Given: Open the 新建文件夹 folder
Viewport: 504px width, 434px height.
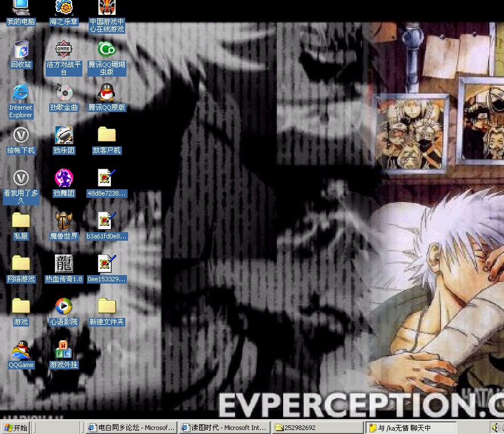Looking at the screenshot, I should (106, 306).
